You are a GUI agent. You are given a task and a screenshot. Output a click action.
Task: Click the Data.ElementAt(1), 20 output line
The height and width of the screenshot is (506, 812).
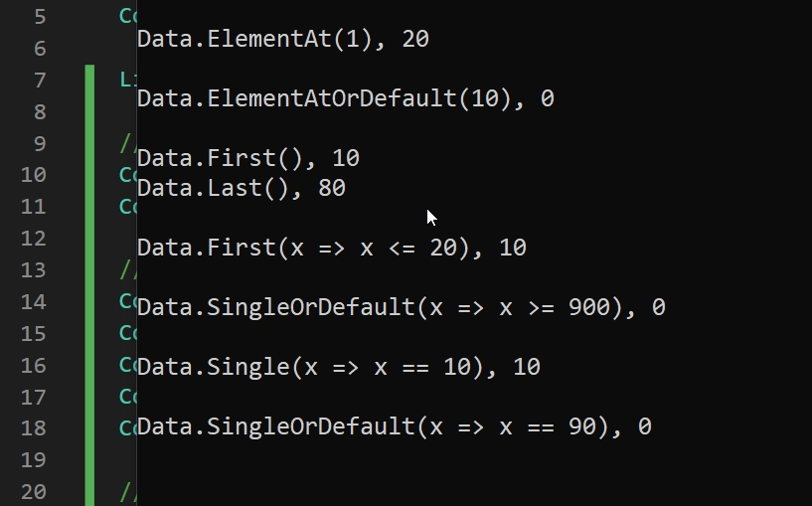[282, 40]
